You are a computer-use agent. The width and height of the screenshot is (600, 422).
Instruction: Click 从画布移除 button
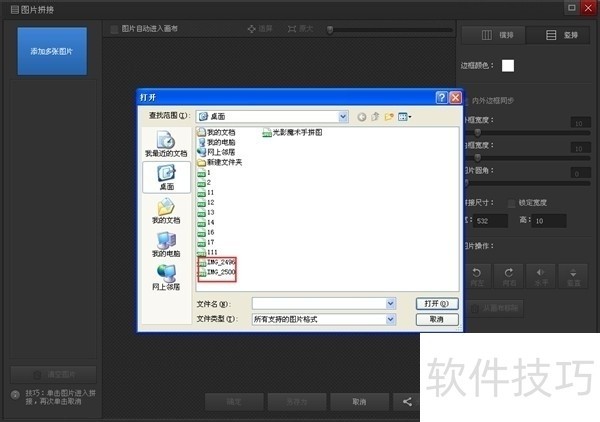click(x=494, y=308)
